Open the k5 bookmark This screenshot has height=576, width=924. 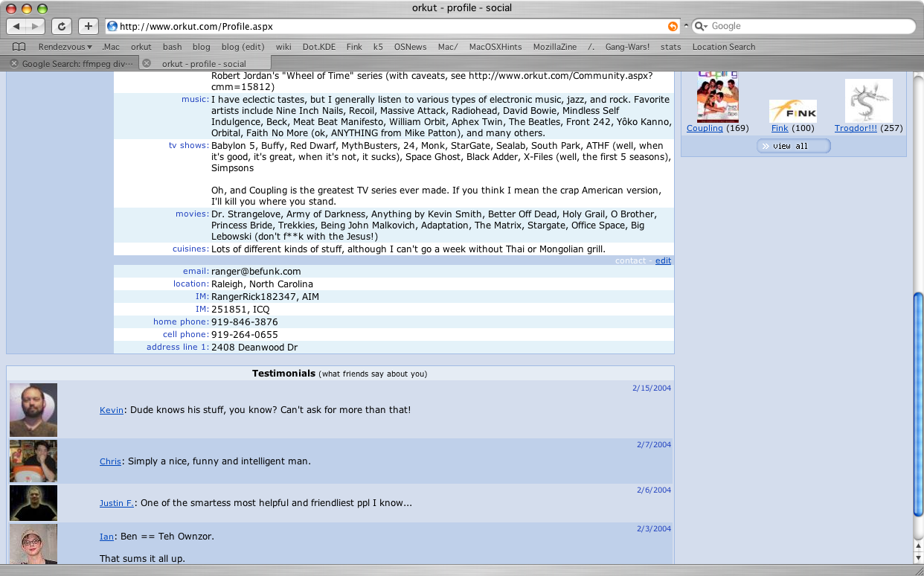(x=378, y=47)
